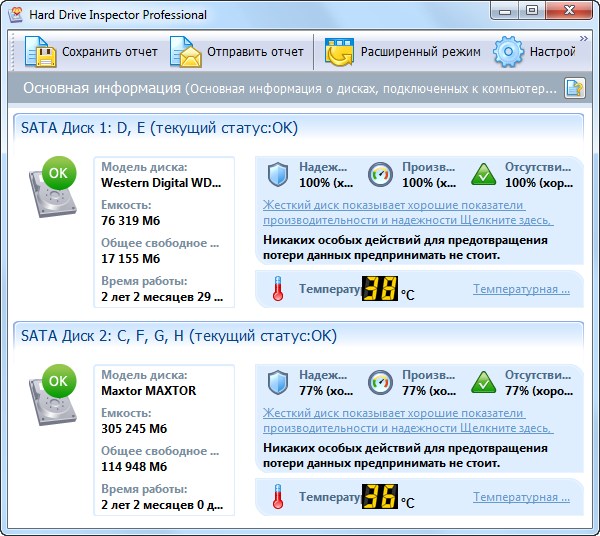600x536 pixels.
Task: Maximize the Hard Drive Inspector window
Action: [x=532, y=11]
